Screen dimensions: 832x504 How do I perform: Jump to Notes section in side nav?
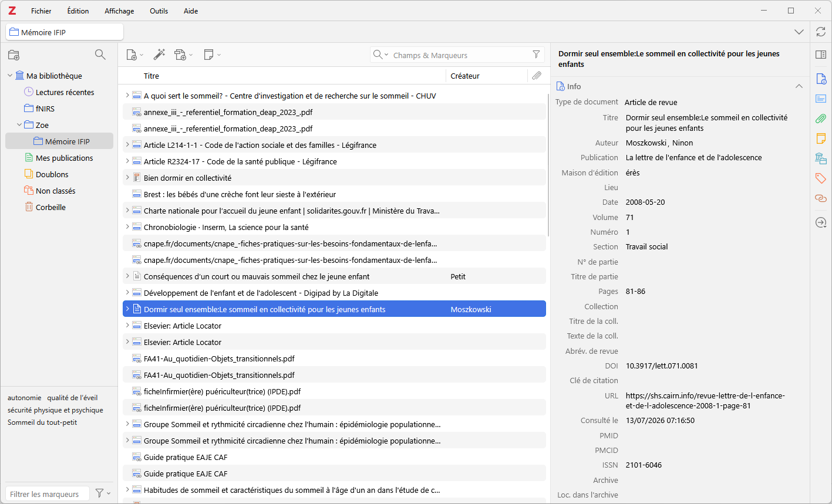[821, 138]
